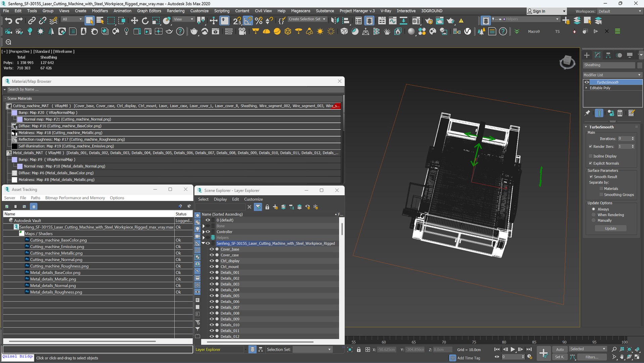Viewport: 644px width, 363px height.
Task: Click Go to Start playback icon
Action: [497, 350]
